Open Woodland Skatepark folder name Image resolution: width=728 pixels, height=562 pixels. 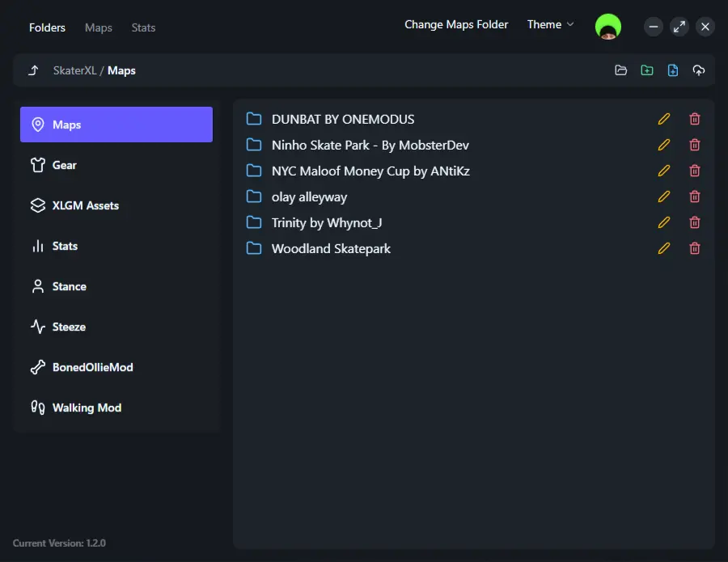pyautogui.click(x=331, y=249)
